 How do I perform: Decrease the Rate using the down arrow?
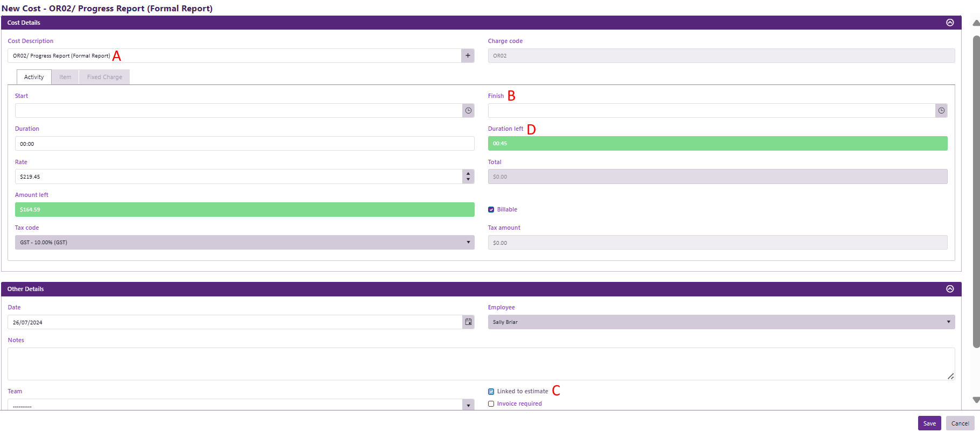pos(468,180)
